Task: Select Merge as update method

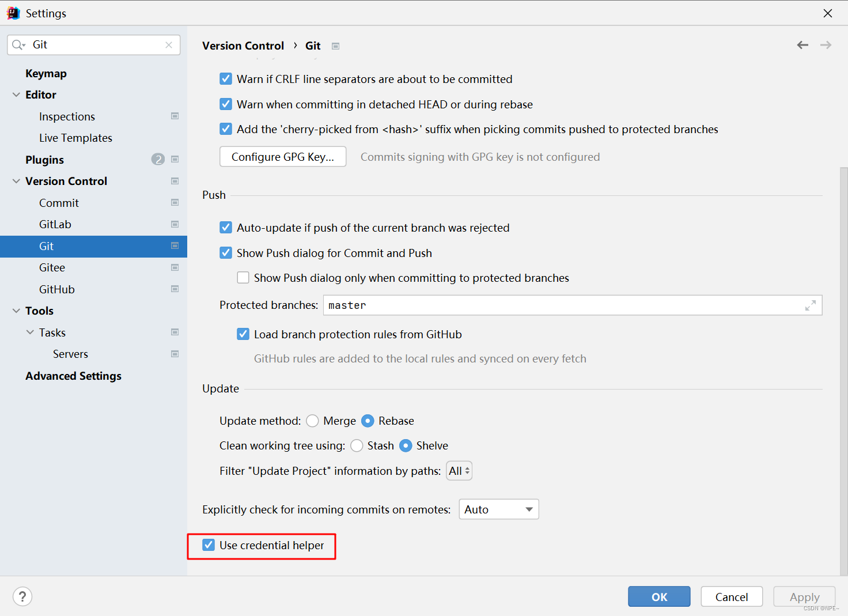Action: [312, 421]
